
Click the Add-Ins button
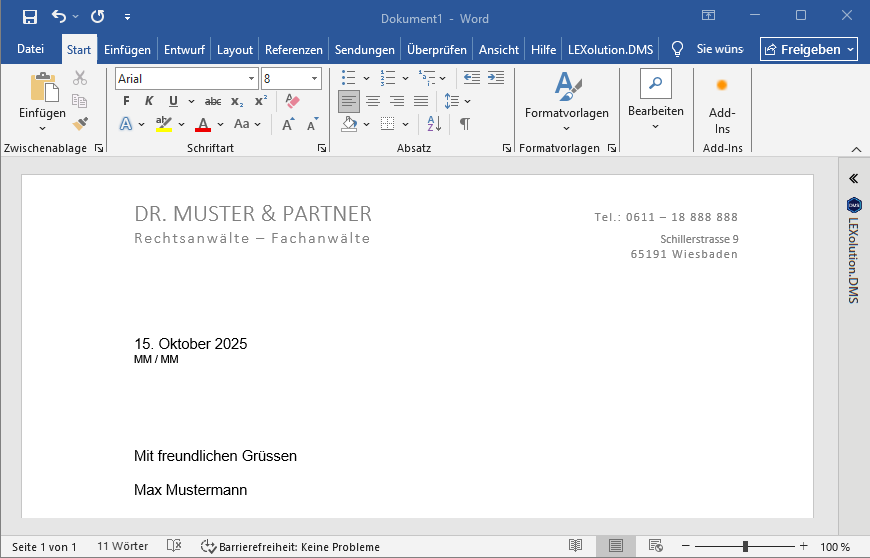pyautogui.click(x=722, y=105)
